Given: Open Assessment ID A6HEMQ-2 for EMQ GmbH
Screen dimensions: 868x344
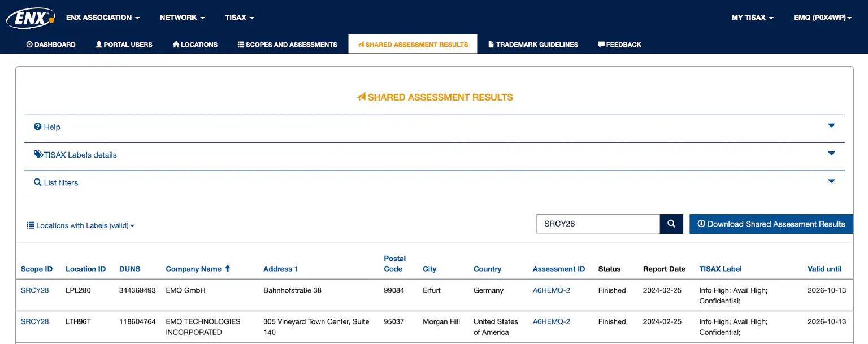Looking at the screenshot, I should coord(551,290).
